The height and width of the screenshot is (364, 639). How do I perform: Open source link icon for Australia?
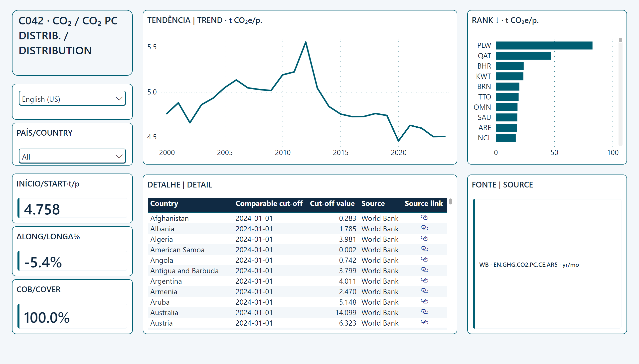point(424,312)
